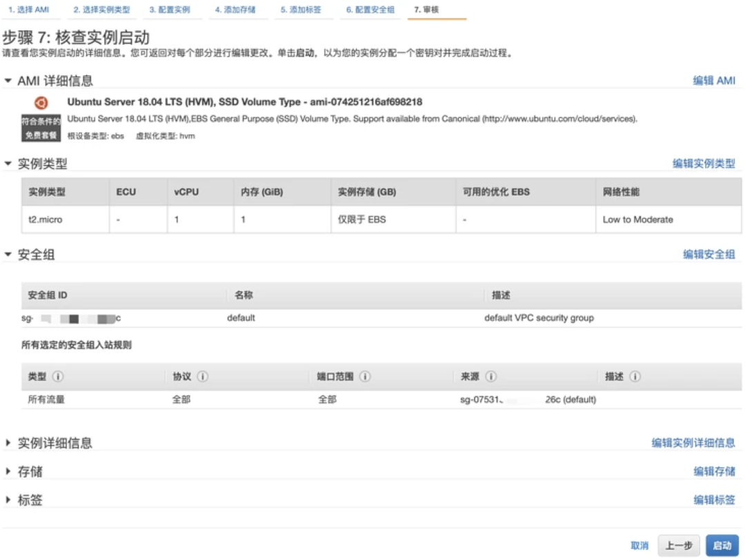Click the 编辑 AMI link

coord(714,81)
